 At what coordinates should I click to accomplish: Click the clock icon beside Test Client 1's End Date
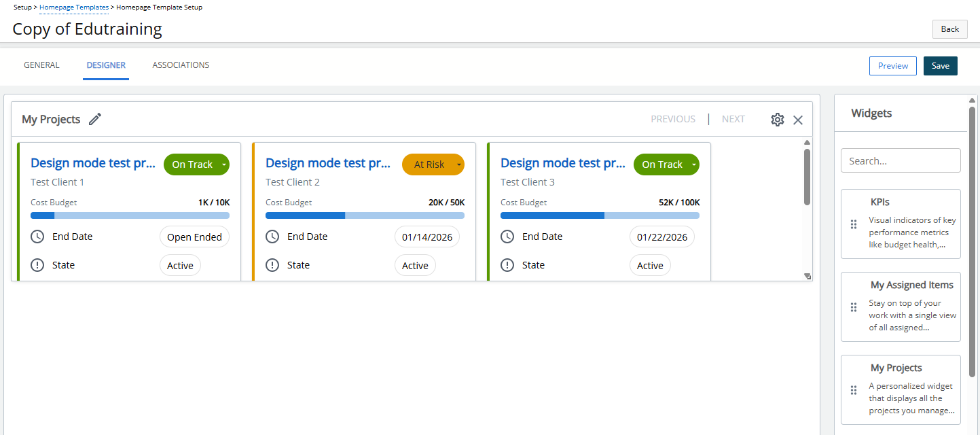pyautogui.click(x=37, y=236)
